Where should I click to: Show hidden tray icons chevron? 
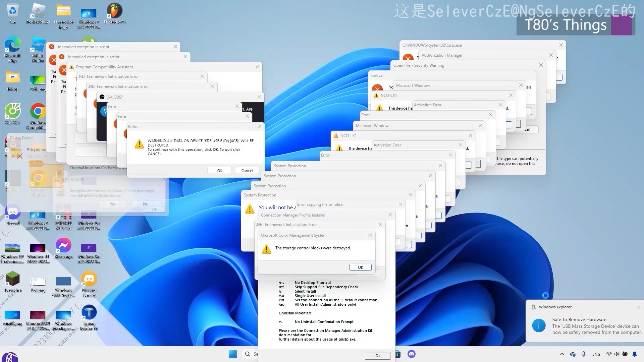coord(562,354)
